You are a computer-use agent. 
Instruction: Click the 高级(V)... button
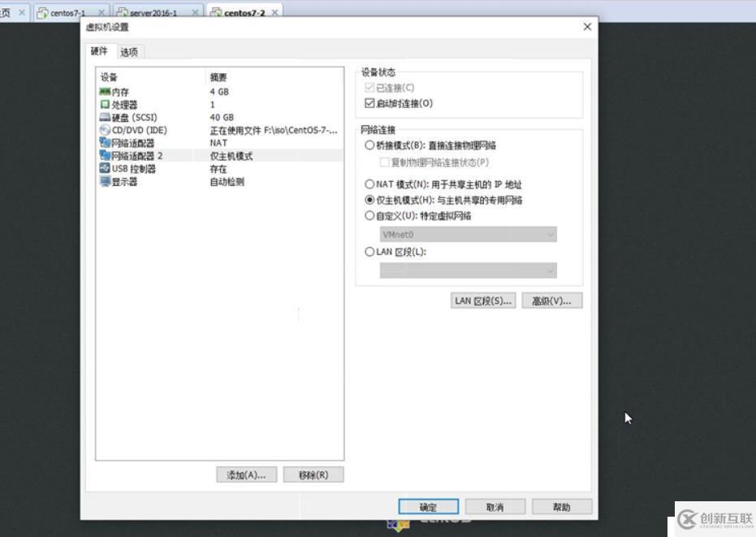click(551, 301)
